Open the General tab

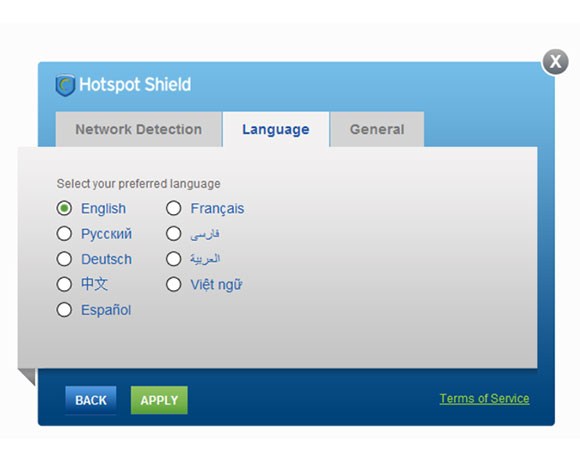click(377, 129)
